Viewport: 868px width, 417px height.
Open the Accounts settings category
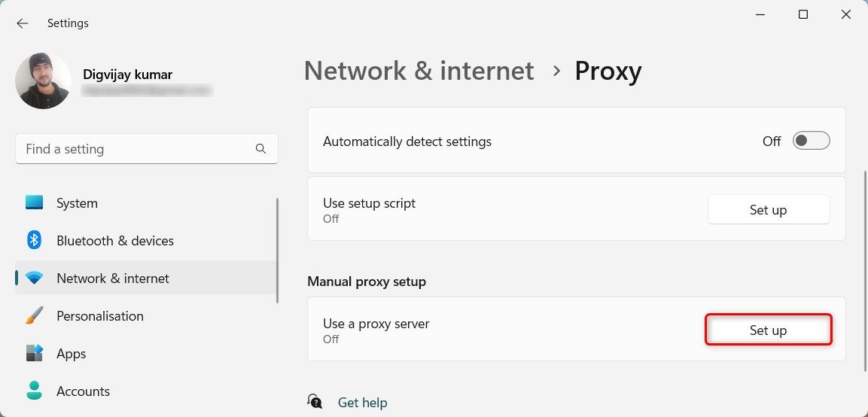click(83, 391)
